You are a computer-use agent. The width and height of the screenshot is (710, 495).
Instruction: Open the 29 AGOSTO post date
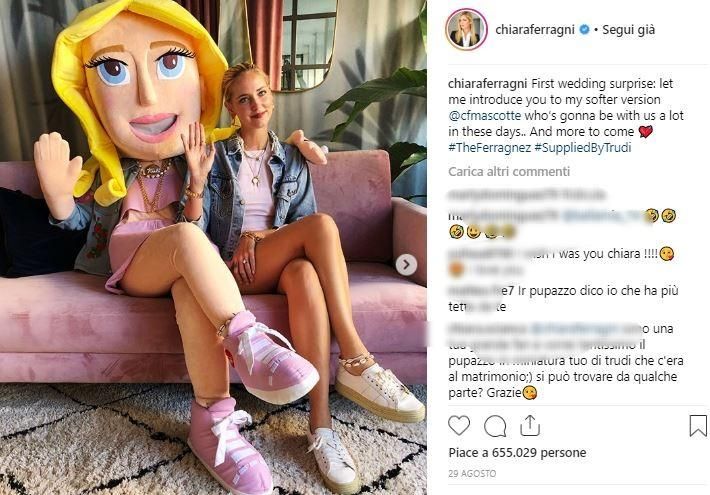[472, 474]
